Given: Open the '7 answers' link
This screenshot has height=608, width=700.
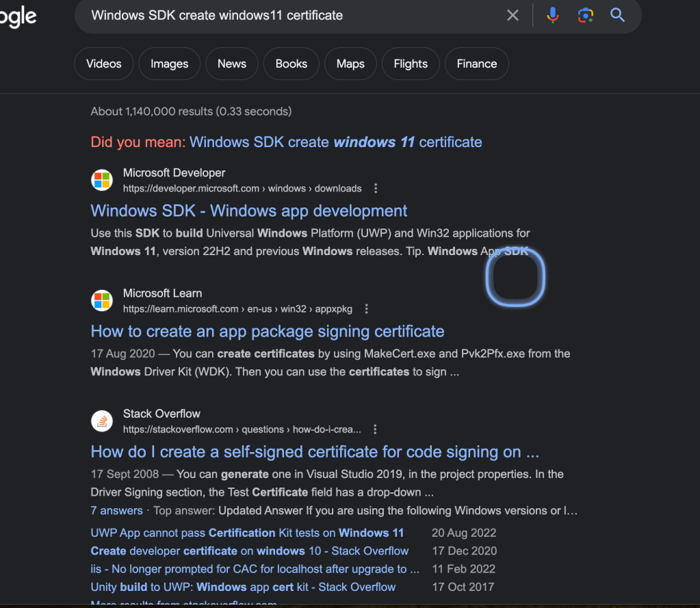Looking at the screenshot, I should point(116,510).
